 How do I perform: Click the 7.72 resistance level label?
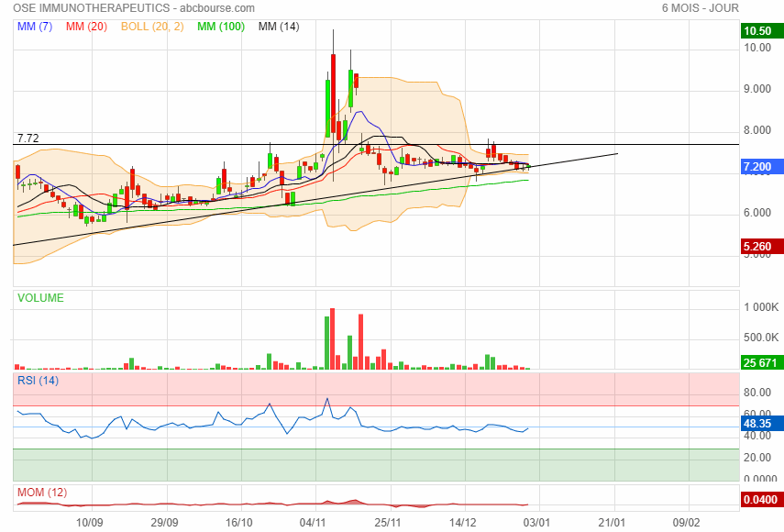28,139
